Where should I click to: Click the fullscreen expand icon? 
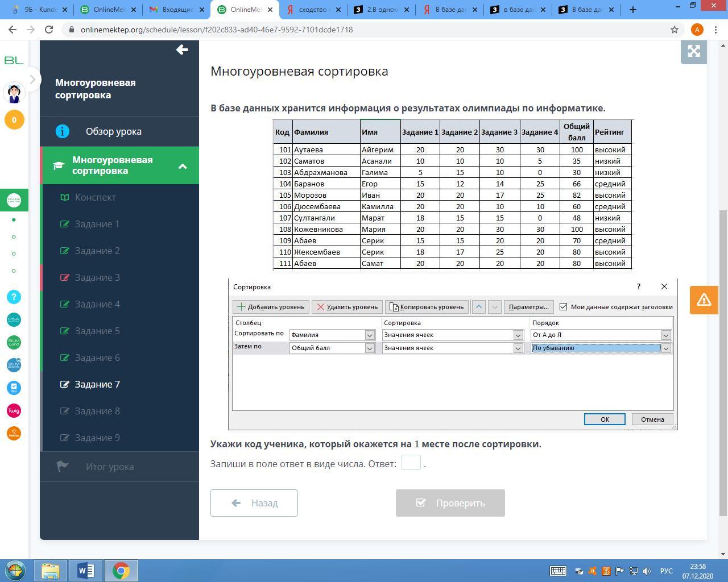point(693,51)
